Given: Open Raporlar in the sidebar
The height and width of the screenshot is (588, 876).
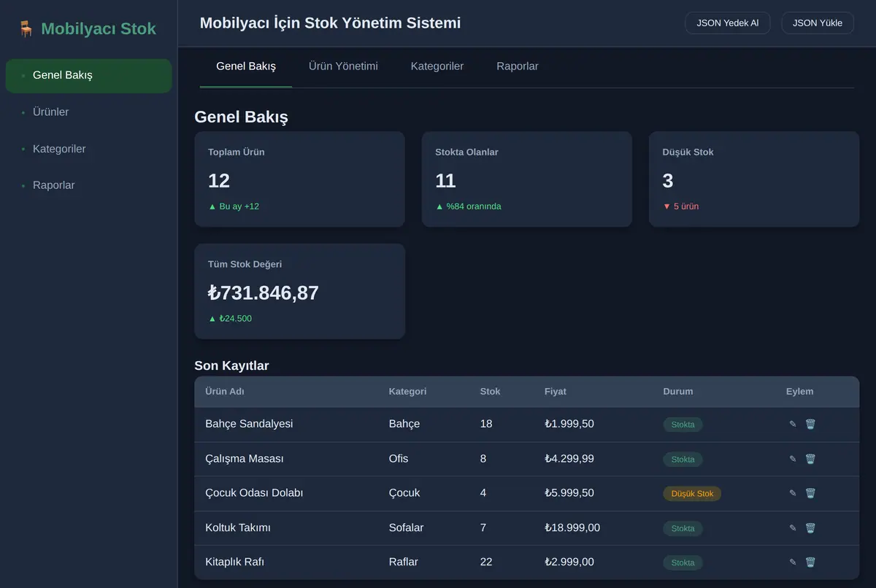Looking at the screenshot, I should tap(88, 185).
